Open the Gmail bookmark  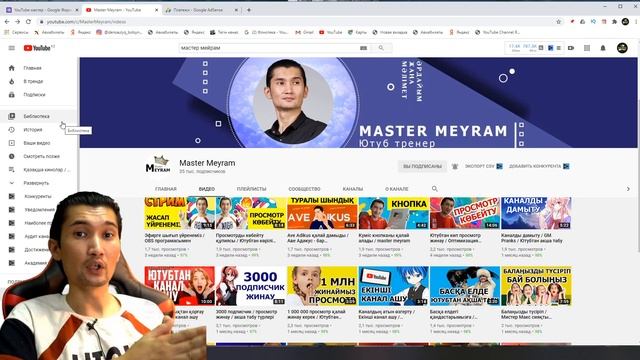304,32
